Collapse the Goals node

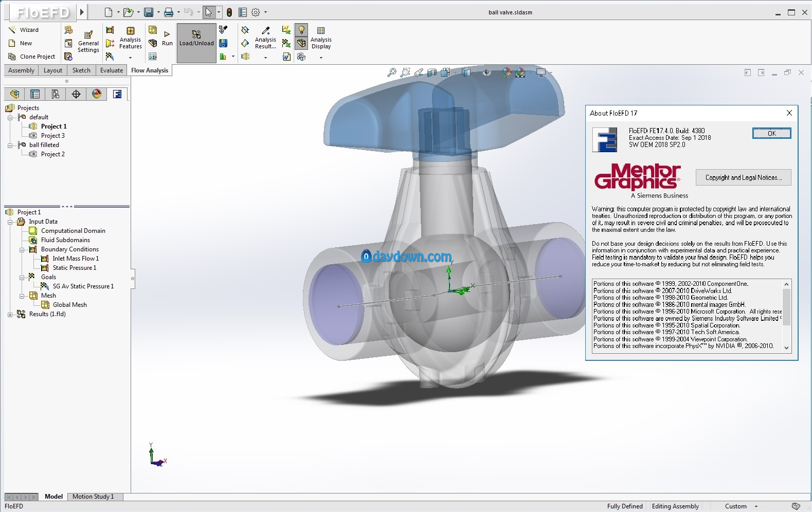pyautogui.click(x=22, y=278)
